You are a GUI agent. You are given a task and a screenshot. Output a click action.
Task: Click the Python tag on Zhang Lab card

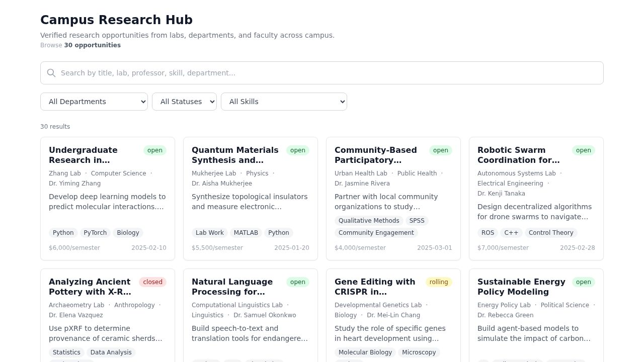[63, 233]
